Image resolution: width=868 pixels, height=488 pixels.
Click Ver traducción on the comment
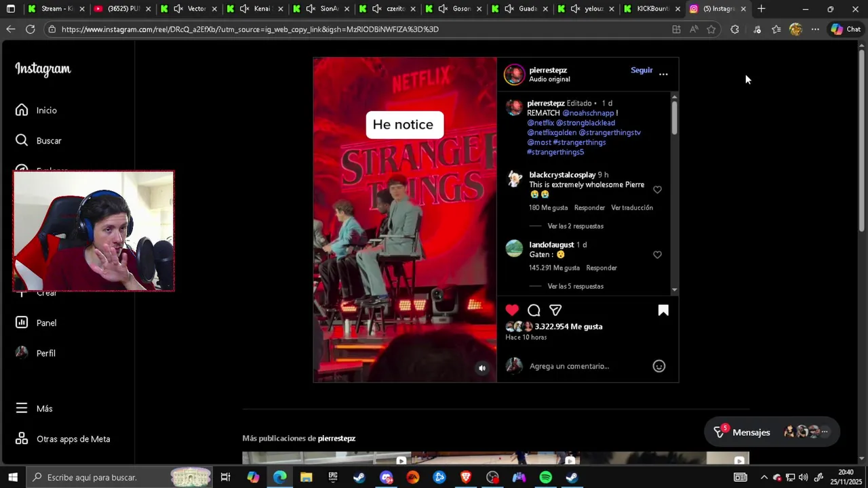(632, 208)
